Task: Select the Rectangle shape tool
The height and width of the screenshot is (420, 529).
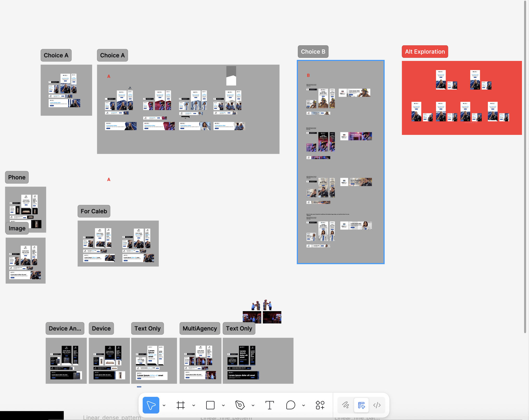Action: (210, 405)
